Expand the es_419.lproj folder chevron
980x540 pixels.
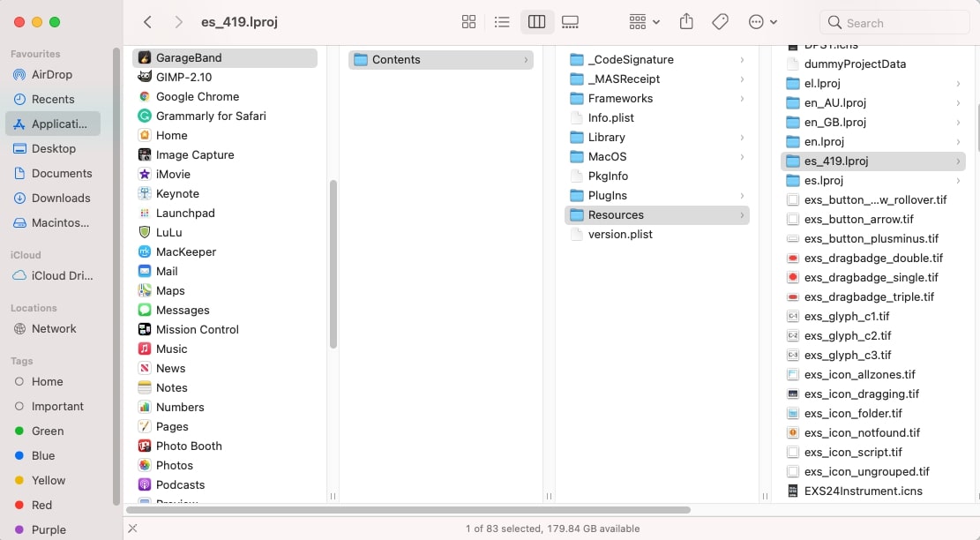[958, 161]
